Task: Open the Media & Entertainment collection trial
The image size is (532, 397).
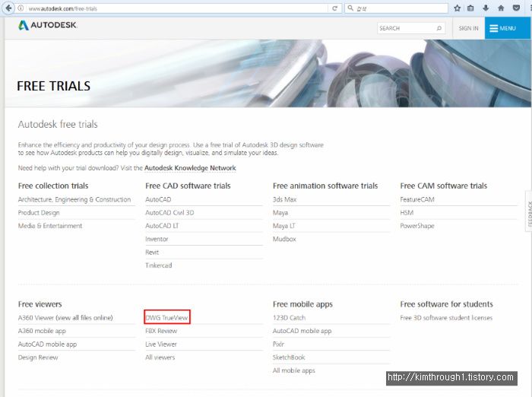Action: tap(50, 226)
